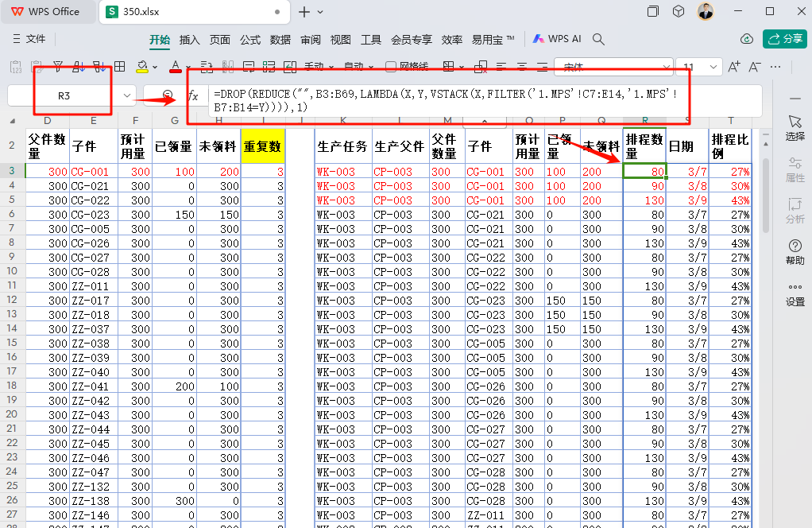812x528 pixels.
Task: Click the sort descending icon
Action: 99,67
